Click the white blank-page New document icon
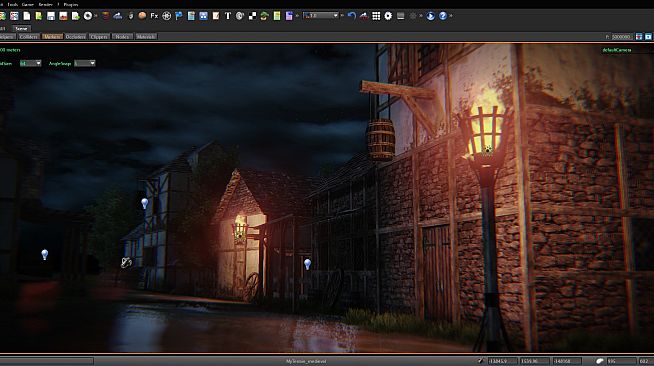Screen dimensions: 654x366 pos(27,16)
